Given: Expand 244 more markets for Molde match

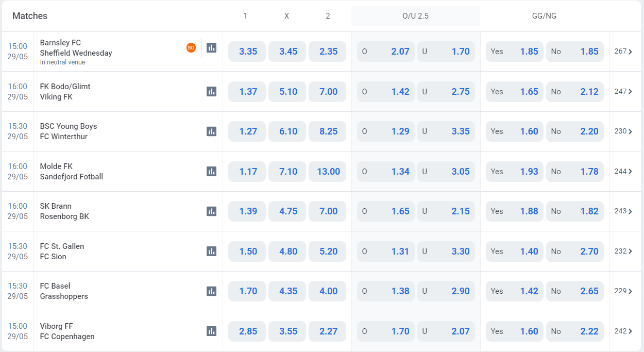Looking at the screenshot, I should pyautogui.click(x=623, y=171).
